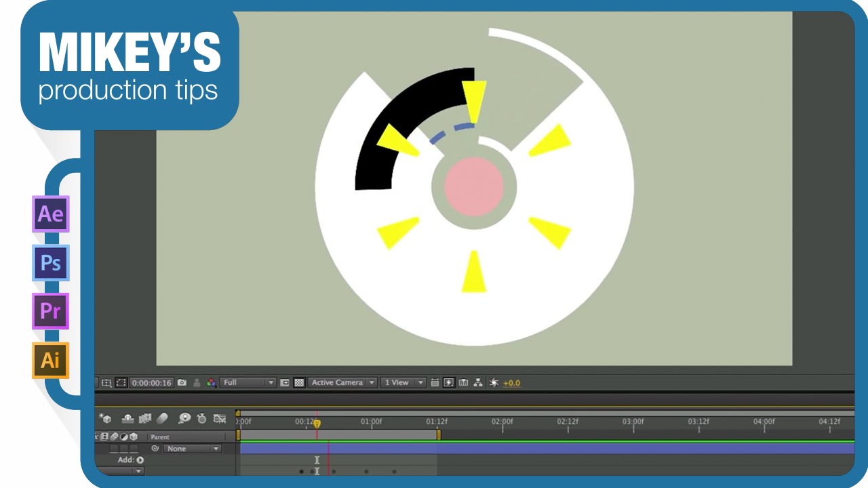Click the 04:00f mark on the time ruler
Screen dimensions: 868x488
tap(764, 422)
